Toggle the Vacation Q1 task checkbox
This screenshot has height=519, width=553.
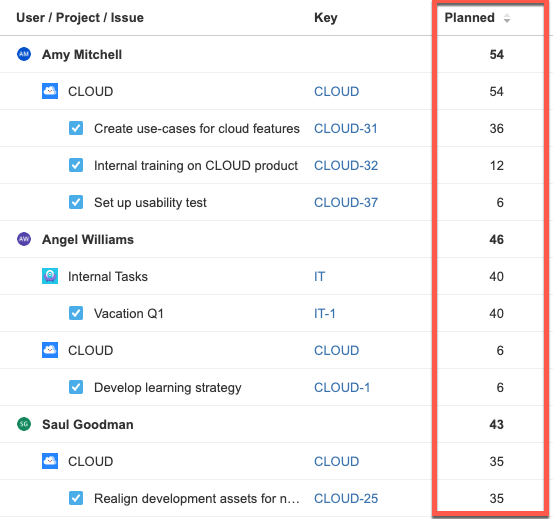pyautogui.click(x=76, y=313)
